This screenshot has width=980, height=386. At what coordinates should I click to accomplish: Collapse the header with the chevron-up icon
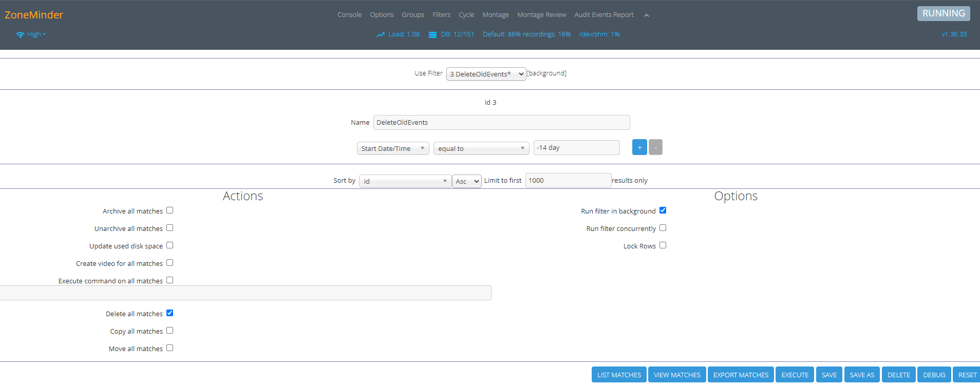pos(646,15)
